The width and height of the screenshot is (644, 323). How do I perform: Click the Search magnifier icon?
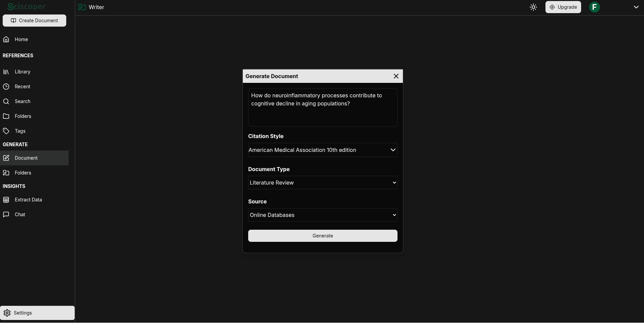tap(6, 101)
